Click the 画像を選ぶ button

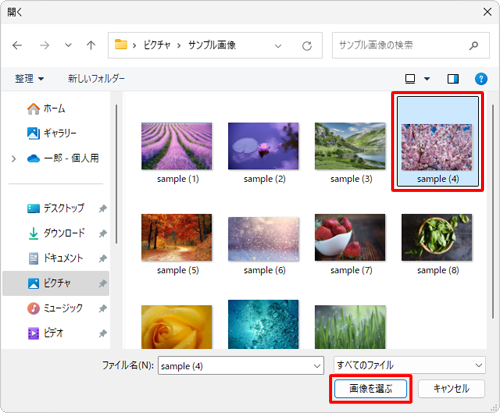371,389
